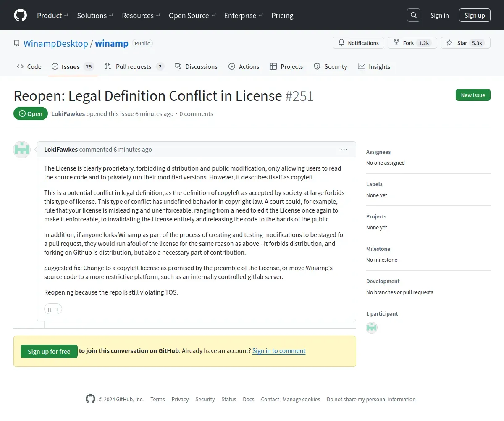504x421 pixels.
Task: Click the New issue button
Action: 473,95
